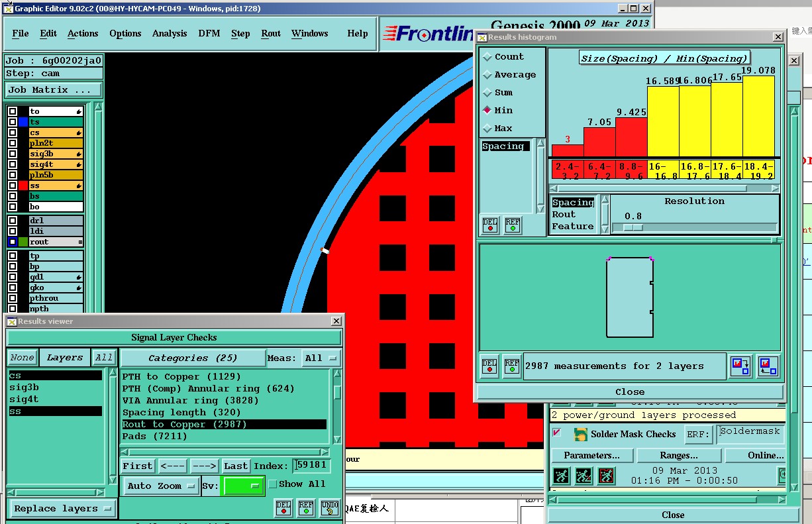The width and height of the screenshot is (812, 524).
Task: Select VIA Annular ring (3828) category
Action: (x=224, y=401)
